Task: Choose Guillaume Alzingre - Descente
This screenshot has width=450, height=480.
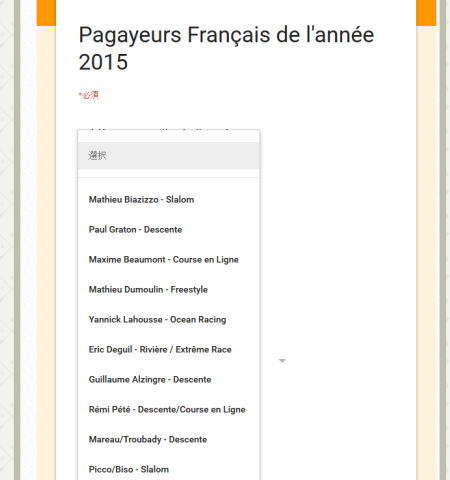Action: point(169,379)
